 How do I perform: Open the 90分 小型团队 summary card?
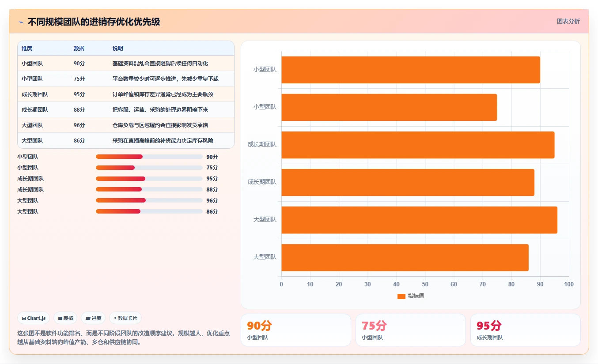point(296,330)
